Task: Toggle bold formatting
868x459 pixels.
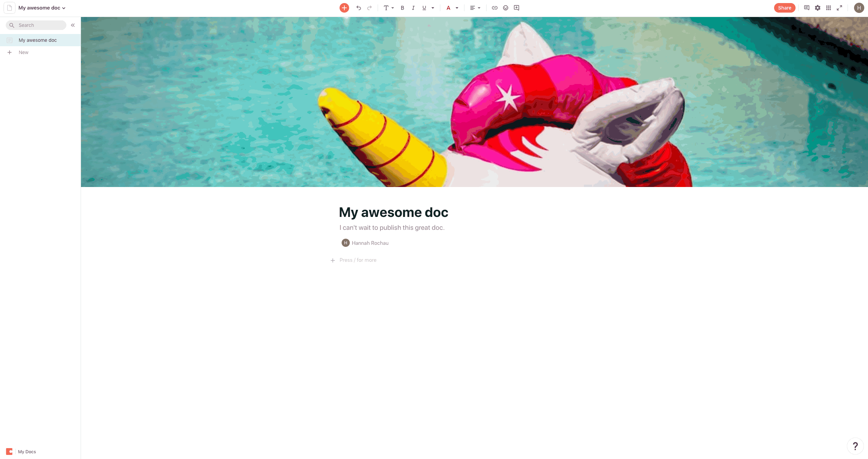Action: pyautogui.click(x=402, y=8)
